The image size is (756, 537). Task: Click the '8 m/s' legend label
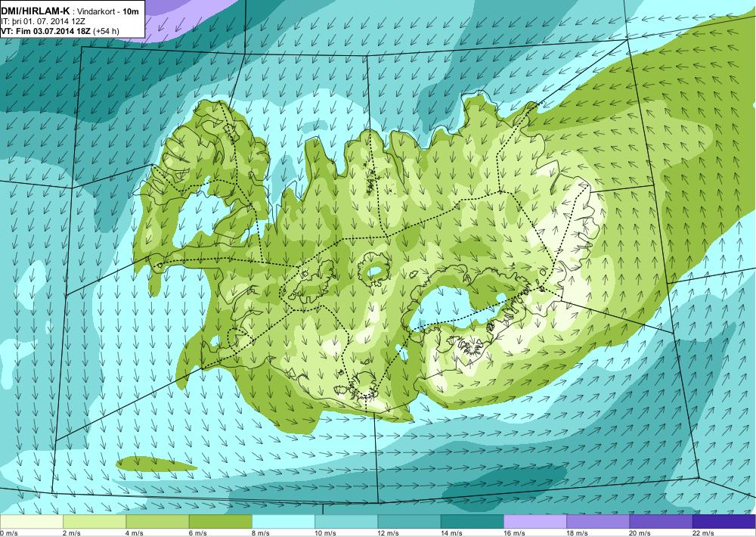click(261, 533)
